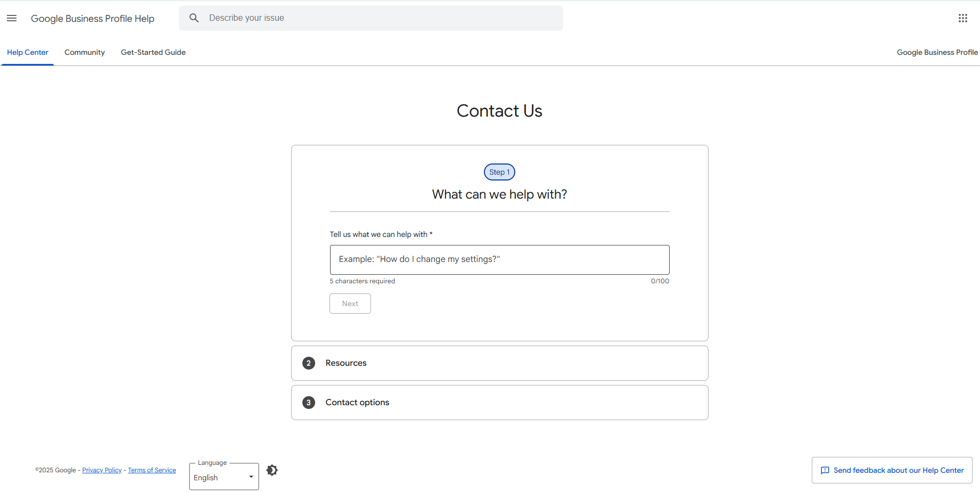Click the Next button
This screenshot has height=492, width=980.
pyautogui.click(x=350, y=303)
